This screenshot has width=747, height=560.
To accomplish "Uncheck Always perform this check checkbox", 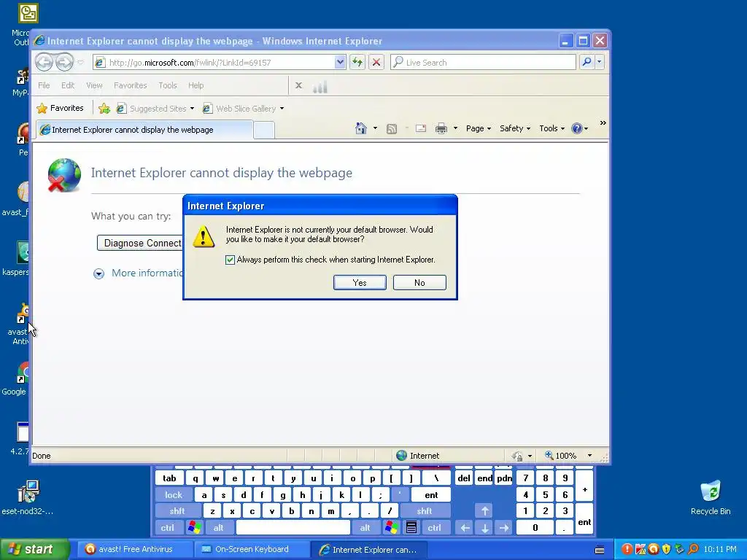I will coord(230,260).
